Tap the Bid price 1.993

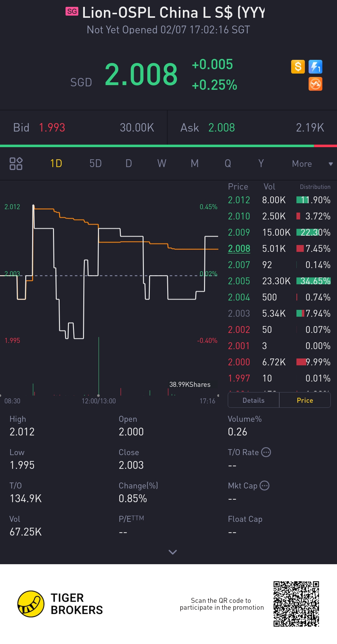click(52, 128)
